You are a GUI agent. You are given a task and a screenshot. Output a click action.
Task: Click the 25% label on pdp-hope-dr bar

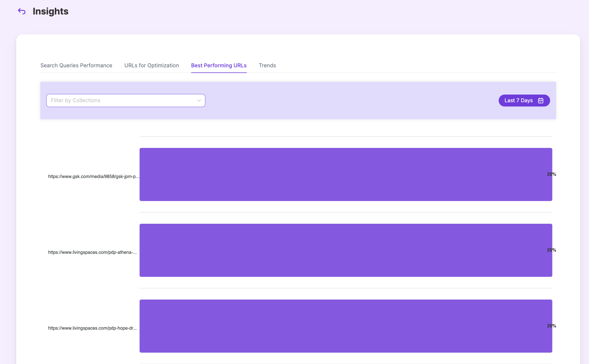(552, 326)
